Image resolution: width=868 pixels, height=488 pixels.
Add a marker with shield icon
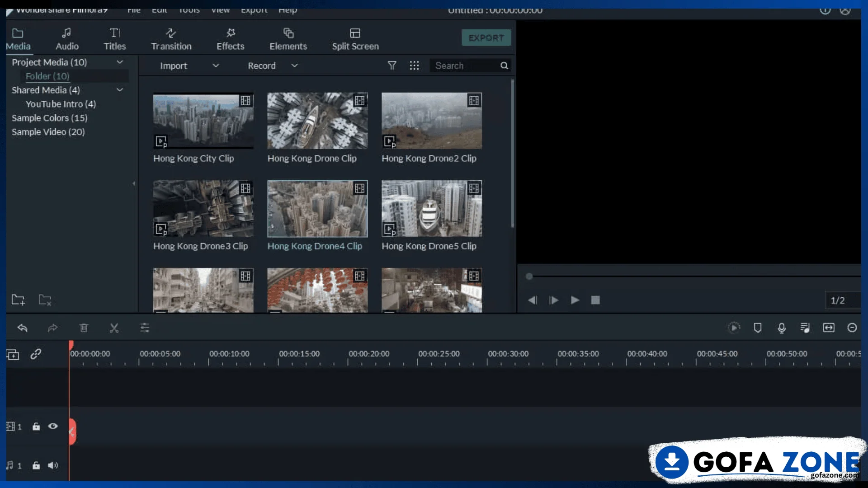tap(758, 328)
